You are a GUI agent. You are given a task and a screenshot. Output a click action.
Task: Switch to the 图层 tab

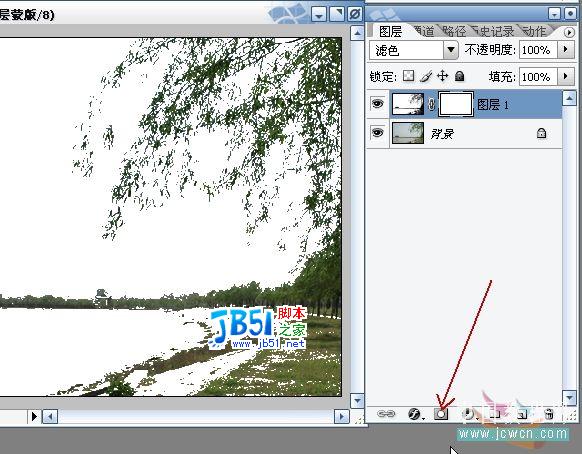(x=390, y=32)
